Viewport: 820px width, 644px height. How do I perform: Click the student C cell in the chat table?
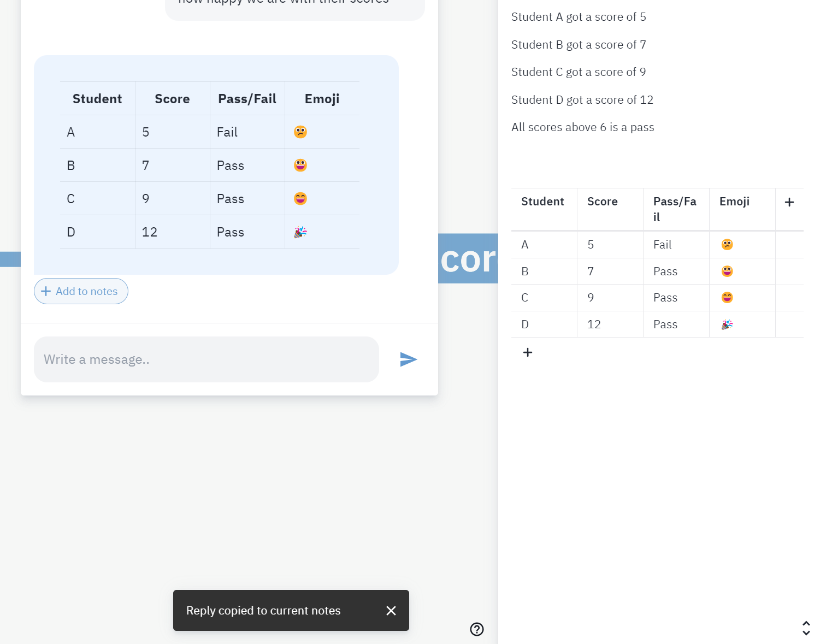pos(98,199)
